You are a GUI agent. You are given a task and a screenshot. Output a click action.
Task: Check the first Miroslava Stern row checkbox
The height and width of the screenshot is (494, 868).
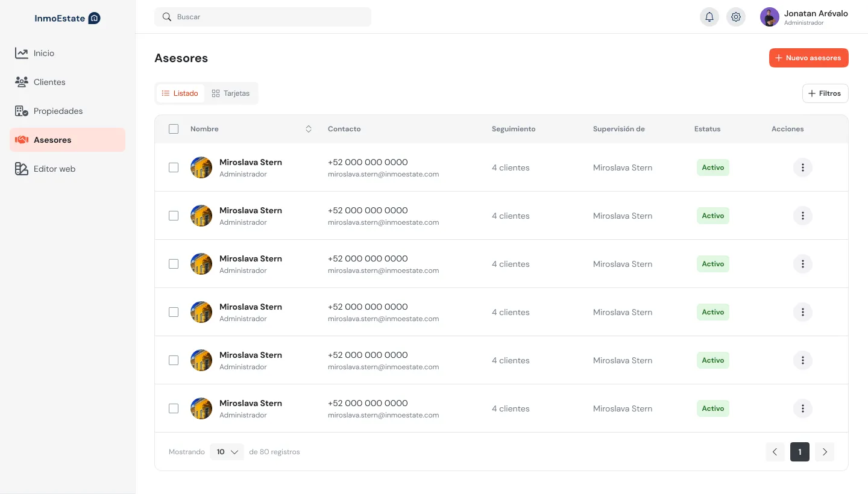[x=174, y=167]
